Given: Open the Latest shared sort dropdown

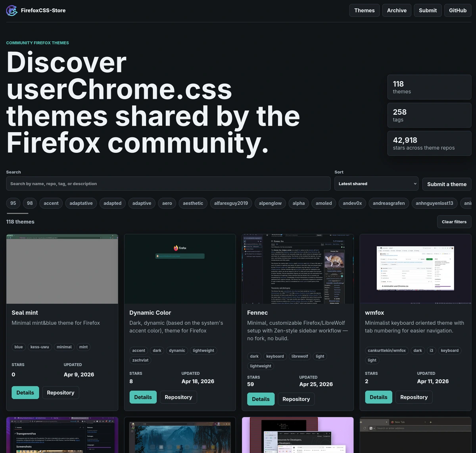Looking at the screenshot, I should pyautogui.click(x=376, y=184).
